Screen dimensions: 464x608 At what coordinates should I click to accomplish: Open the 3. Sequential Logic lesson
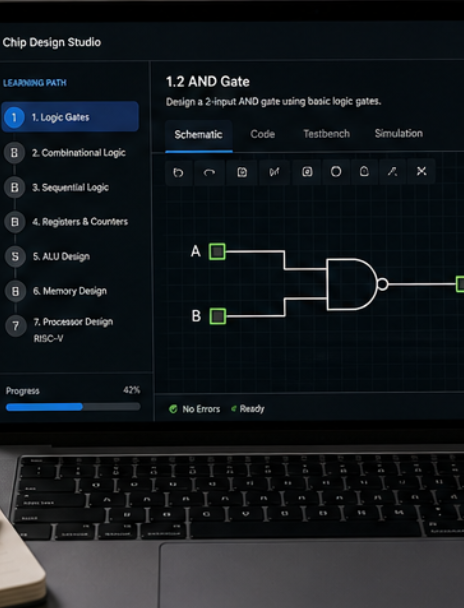(x=70, y=188)
